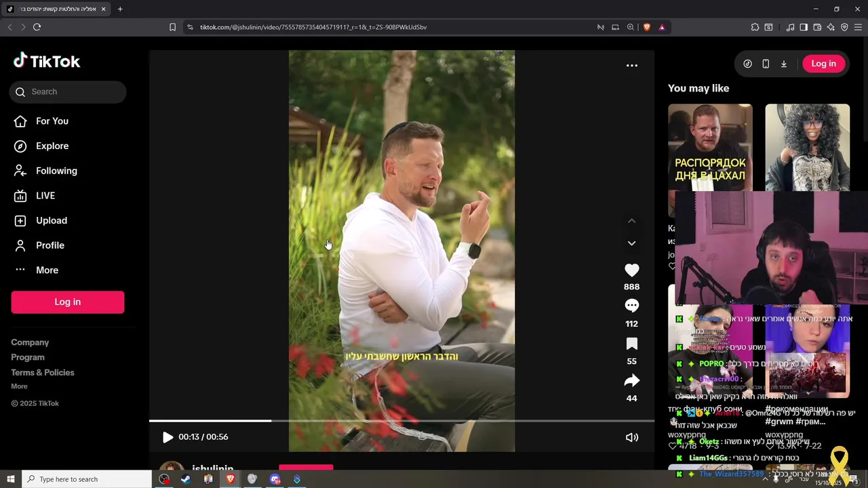Go to the For You feed
The height and width of the screenshot is (488, 868).
coord(42,121)
